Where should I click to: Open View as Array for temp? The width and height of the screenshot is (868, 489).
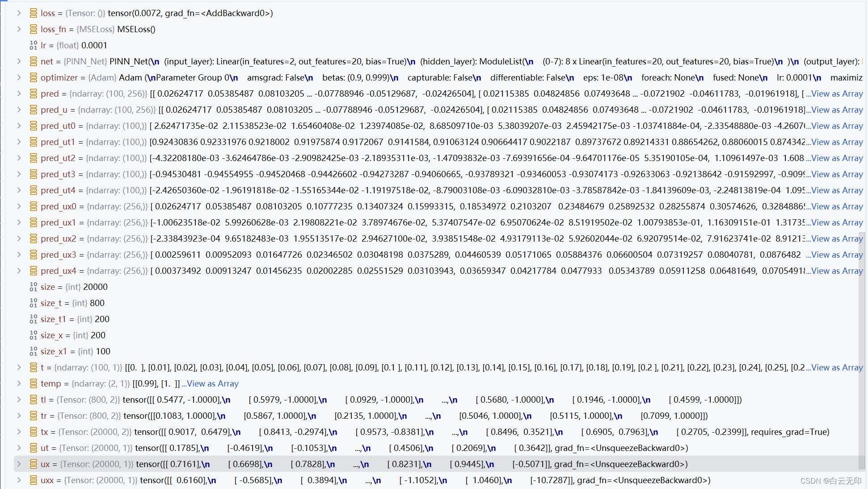pyautogui.click(x=212, y=383)
